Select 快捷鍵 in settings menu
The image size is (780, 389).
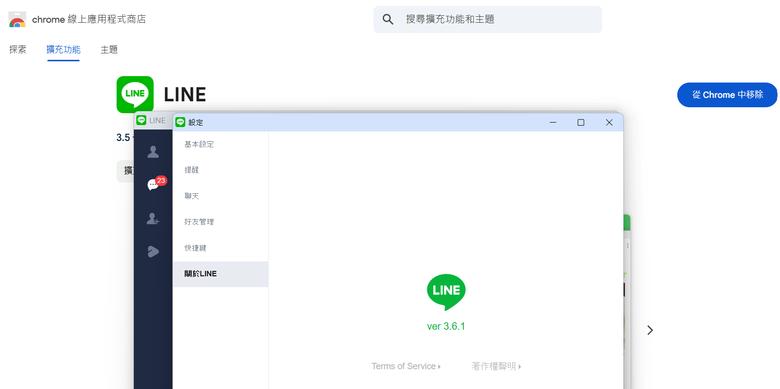click(x=221, y=248)
